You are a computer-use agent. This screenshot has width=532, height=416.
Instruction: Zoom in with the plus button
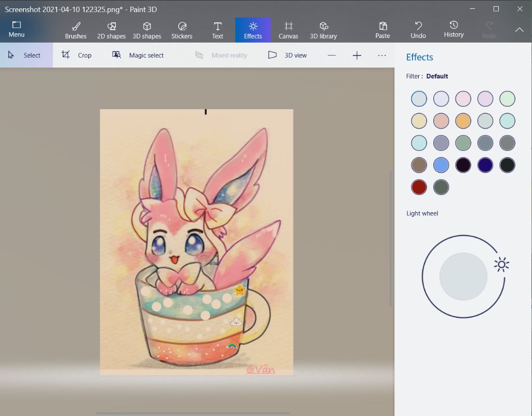click(357, 55)
